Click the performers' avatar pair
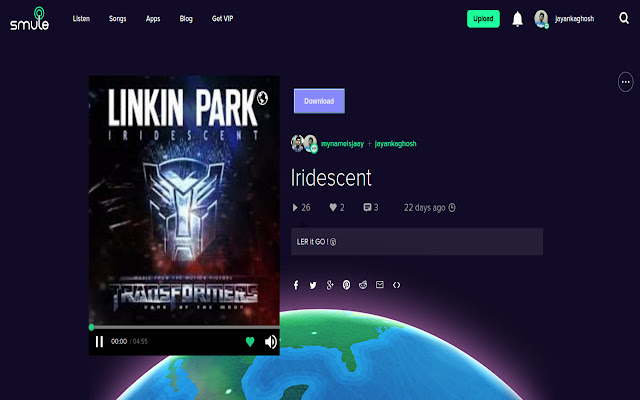Screen dimensions: 640x400 pos(304,144)
